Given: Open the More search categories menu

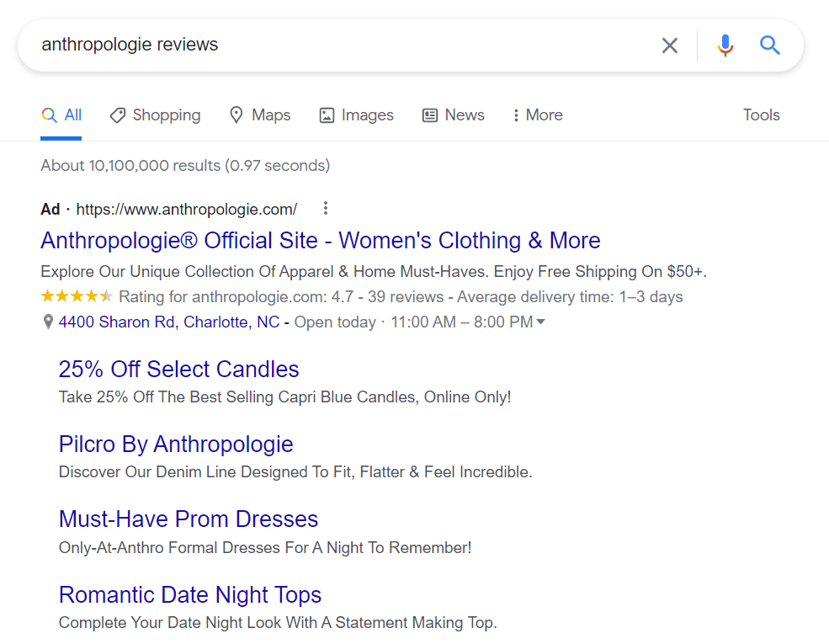Looking at the screenshot, I should tap(537, 115).
